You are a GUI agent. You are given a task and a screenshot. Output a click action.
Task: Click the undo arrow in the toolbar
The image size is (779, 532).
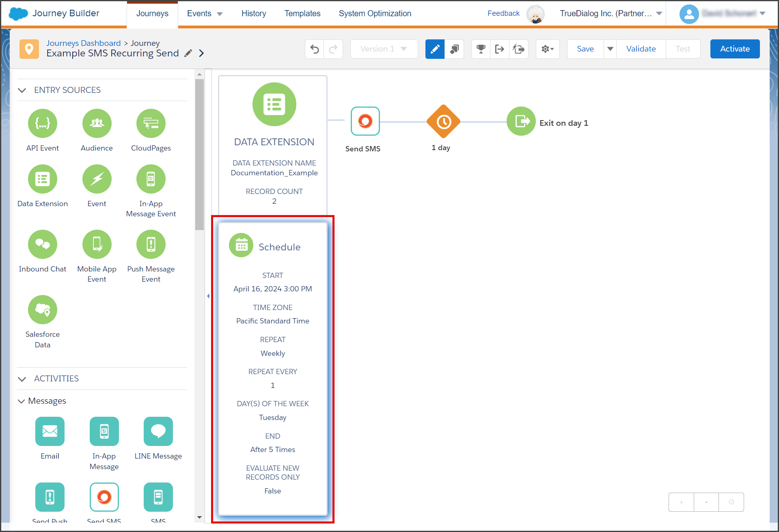[x=315, y=49]
